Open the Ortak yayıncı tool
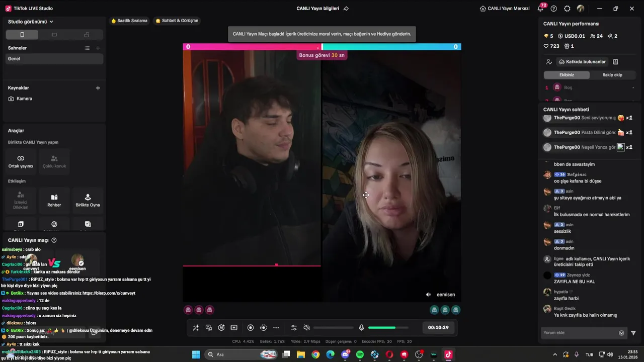The width and height of the screenshot is (644, 362). [x=21, y=161]
